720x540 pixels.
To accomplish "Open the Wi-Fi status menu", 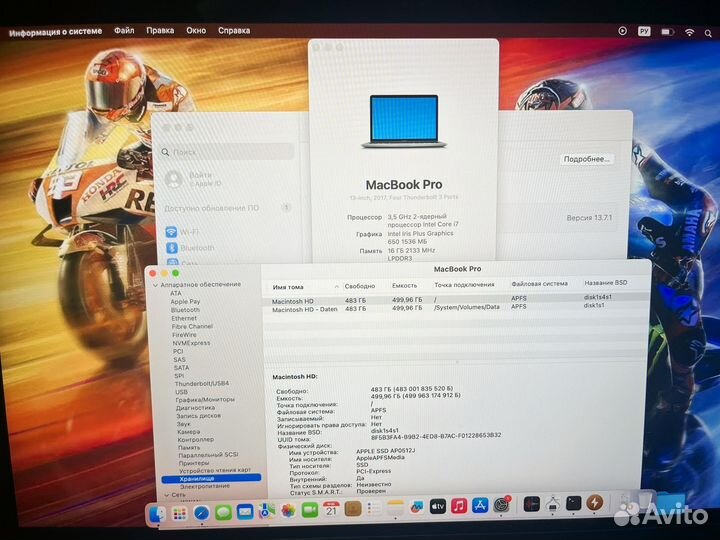I will pos(689,32).
